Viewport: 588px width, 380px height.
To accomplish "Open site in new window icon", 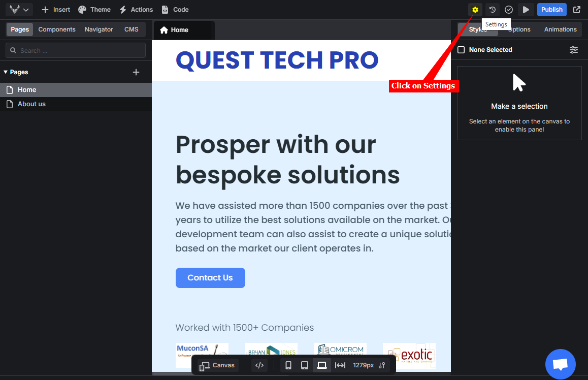I will point(577,10).
